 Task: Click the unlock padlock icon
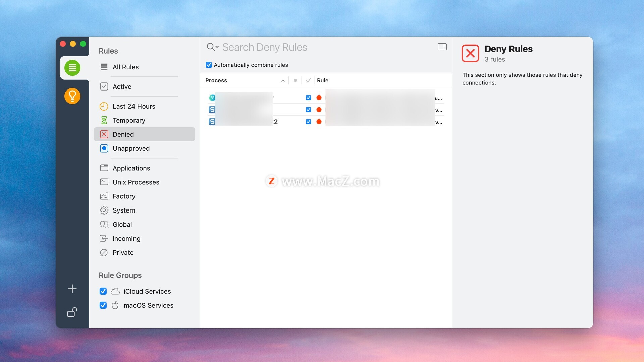(x=72, y=312)
